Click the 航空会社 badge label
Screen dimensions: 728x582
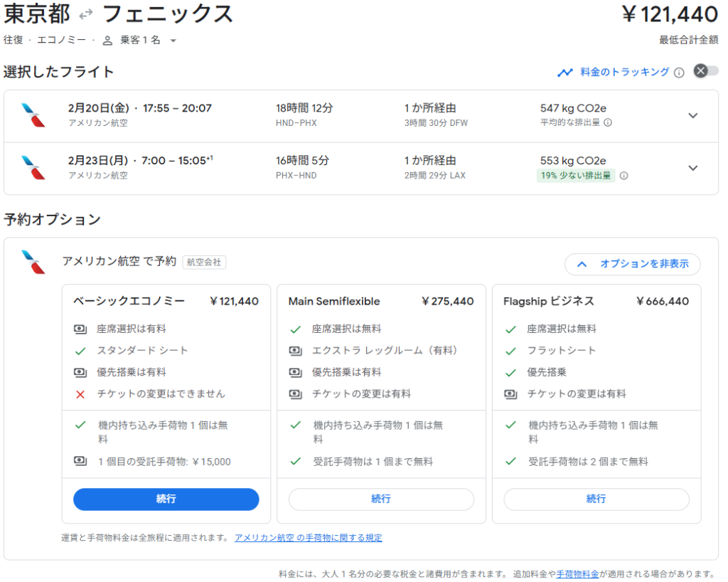[x=204, y=262]
